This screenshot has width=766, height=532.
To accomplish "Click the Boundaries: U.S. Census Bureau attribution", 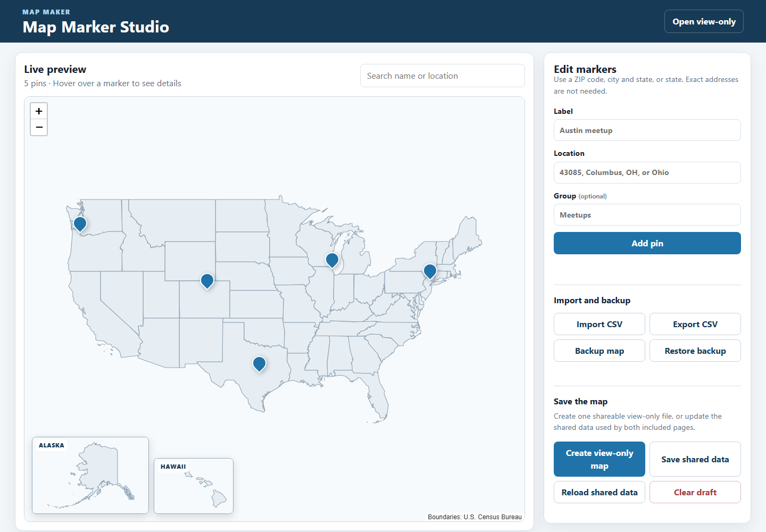I will pyautogui.click(x=474, y=517).
